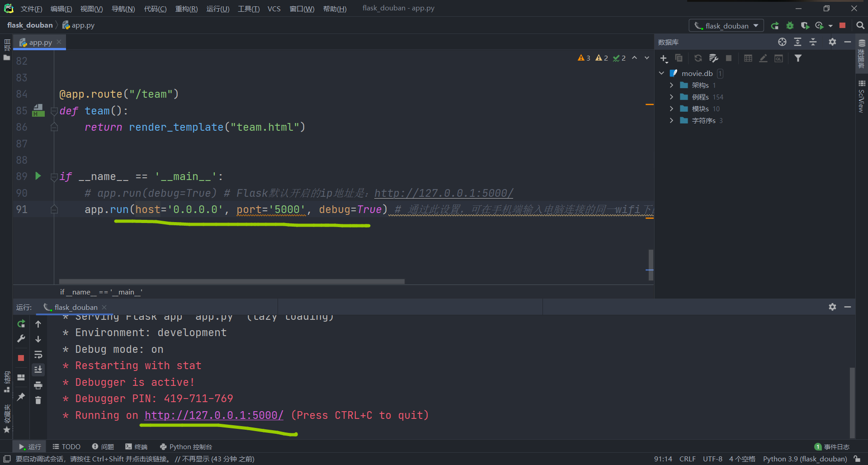Open the 问题 problems tab
This screenshot has height=465, width=868.
click(x=103, y=446)
